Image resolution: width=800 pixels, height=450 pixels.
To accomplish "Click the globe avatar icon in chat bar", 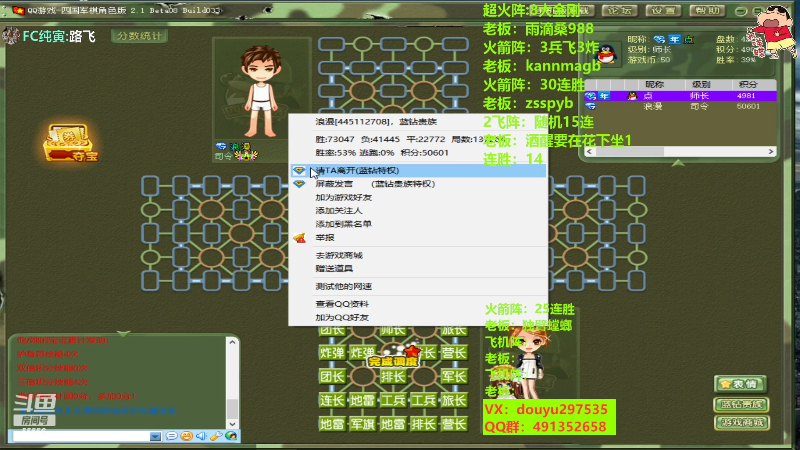I will (231, 436).
